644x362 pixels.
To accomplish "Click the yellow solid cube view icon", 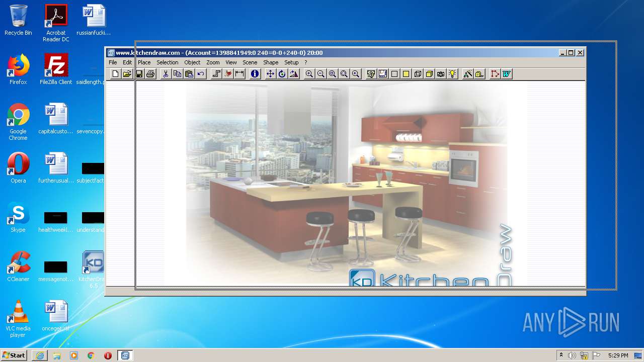I will tap(429, 74).
